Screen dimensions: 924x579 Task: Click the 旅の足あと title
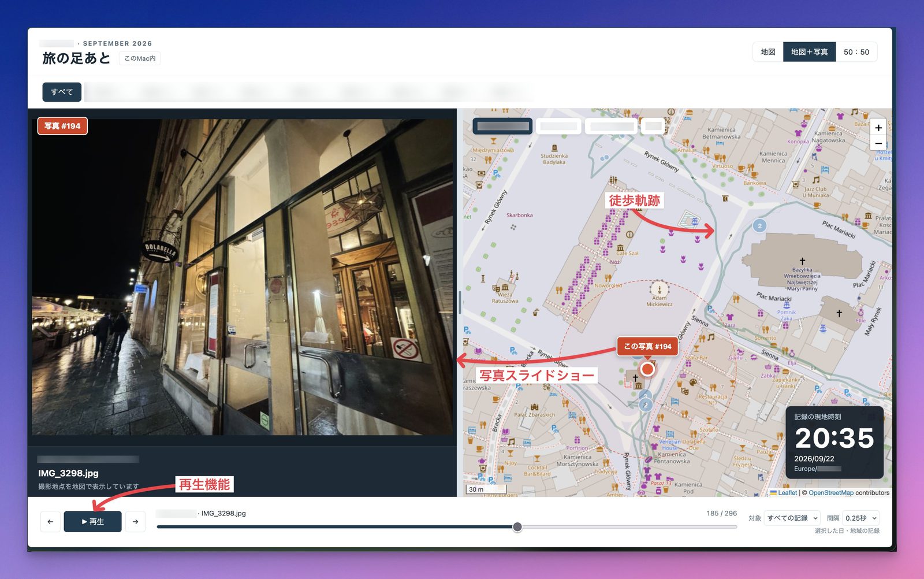pyautogui.click(x=76, y=58)
